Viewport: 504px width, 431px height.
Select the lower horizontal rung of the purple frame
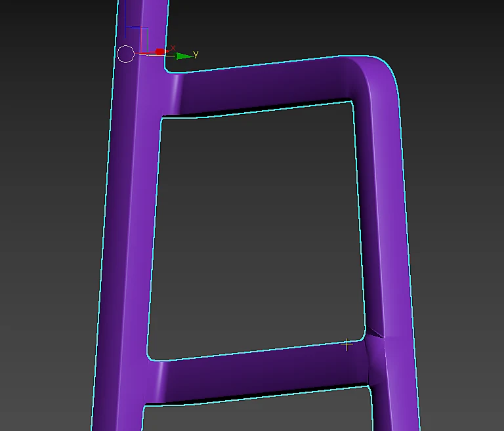[x=261, y=373]
